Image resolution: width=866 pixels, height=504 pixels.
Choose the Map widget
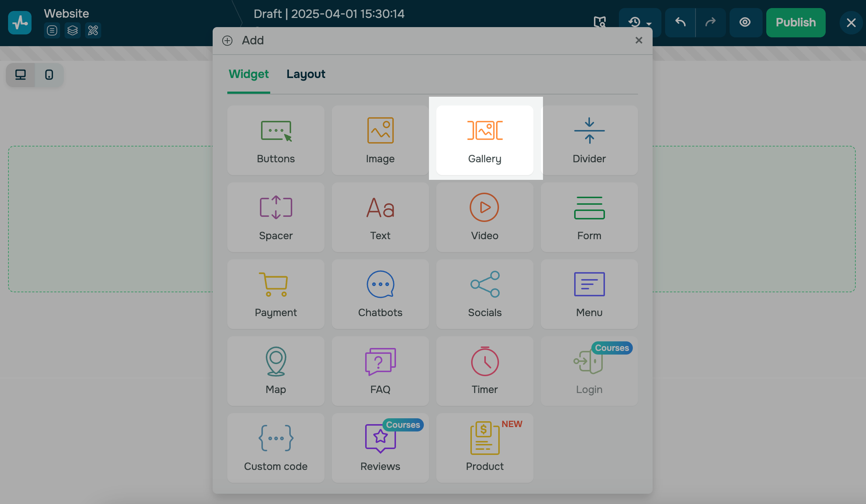pyautogui.click(x=276, y=371)
